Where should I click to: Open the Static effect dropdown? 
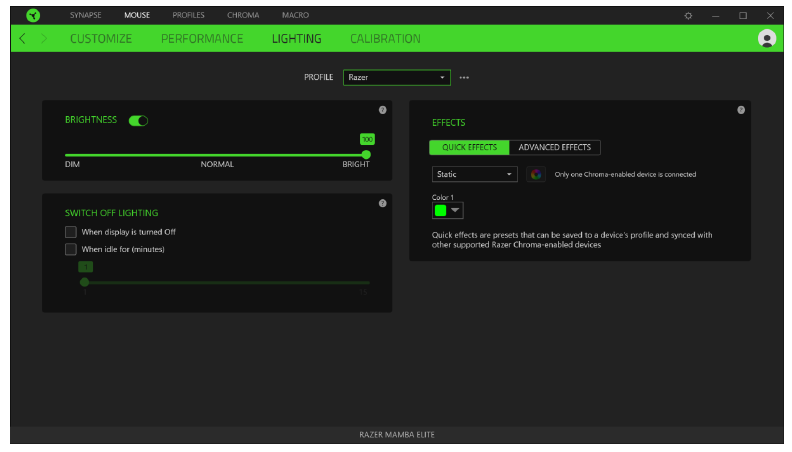click(x=474, y=174)
